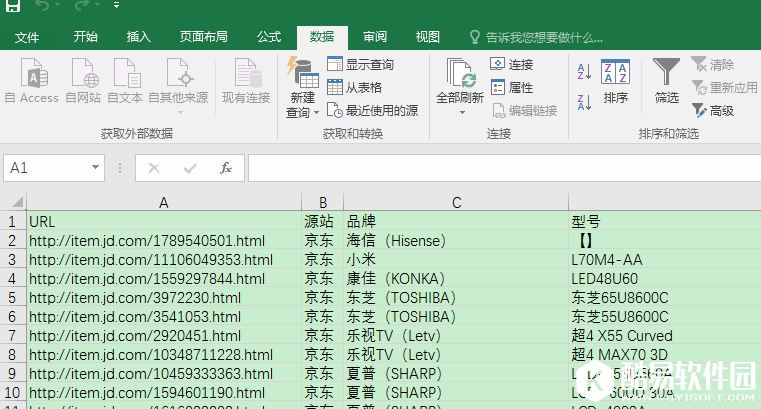
Task: Switch to the Insert (插入) tab
Action: point(139,37)
